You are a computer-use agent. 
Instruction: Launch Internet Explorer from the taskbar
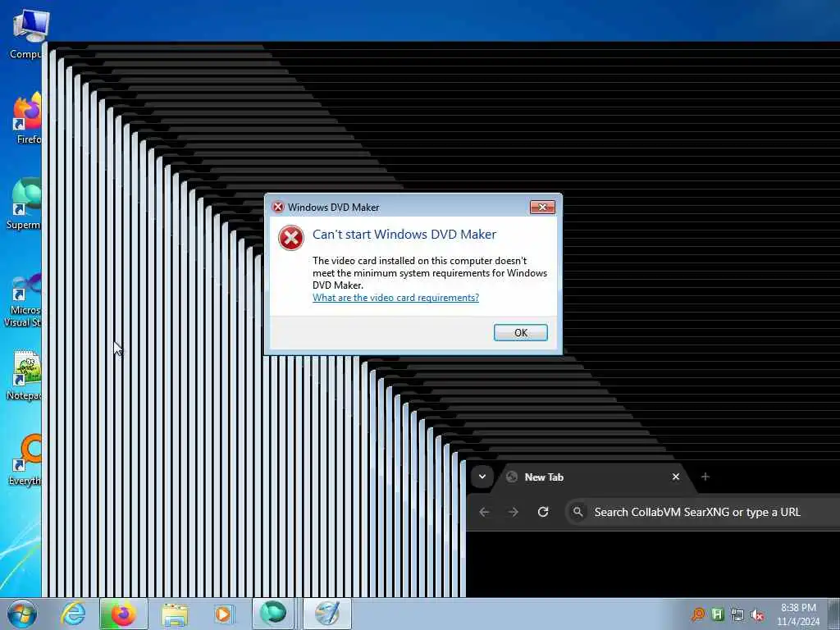(73, 614)
